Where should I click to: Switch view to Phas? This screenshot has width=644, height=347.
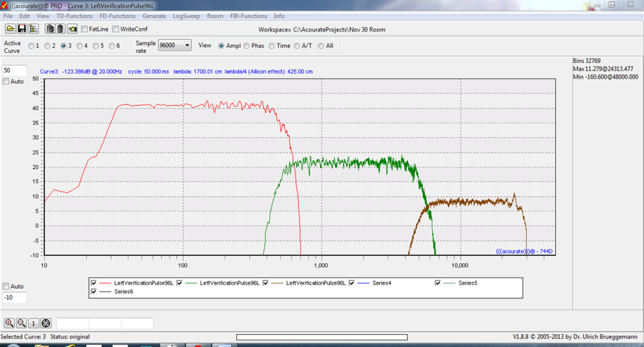(x=246, y=46)
